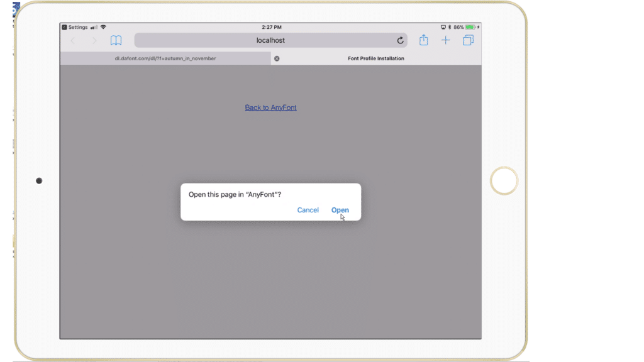The height and width of the screenshot is (362, 644).
Task: Tap the battery indicator icon
Action: tap(470, 27)
